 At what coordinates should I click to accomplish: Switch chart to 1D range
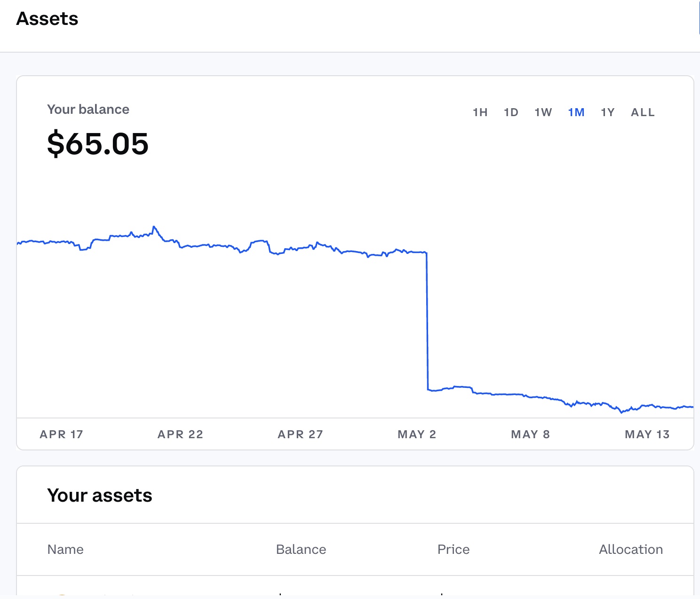click(x=511, y=112)
